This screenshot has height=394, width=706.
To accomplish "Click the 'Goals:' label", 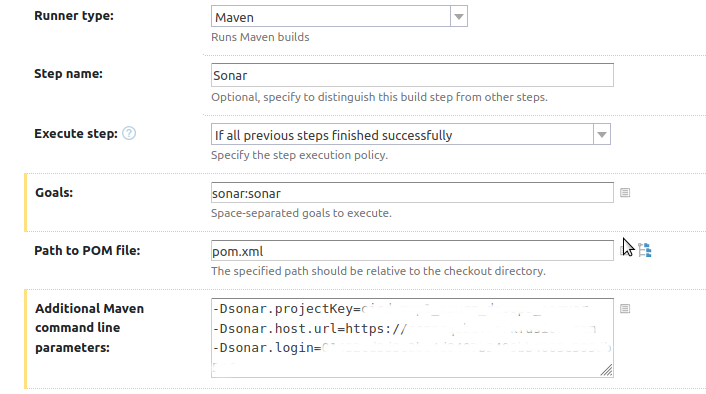I will (x=54, y=193).
